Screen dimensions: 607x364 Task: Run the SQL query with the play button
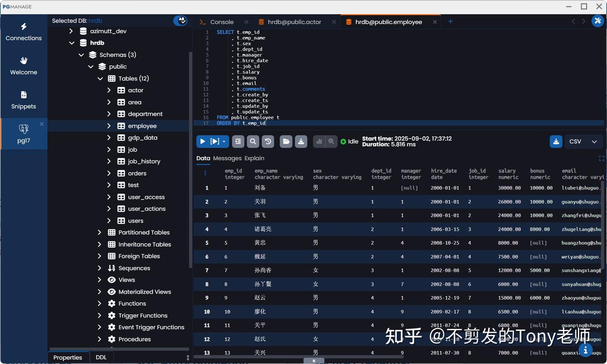pos(202,141)
